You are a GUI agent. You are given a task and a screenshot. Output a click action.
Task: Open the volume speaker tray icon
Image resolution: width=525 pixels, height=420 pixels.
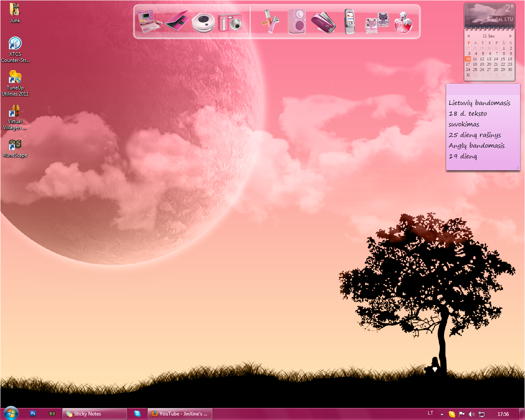coord(472,414)
